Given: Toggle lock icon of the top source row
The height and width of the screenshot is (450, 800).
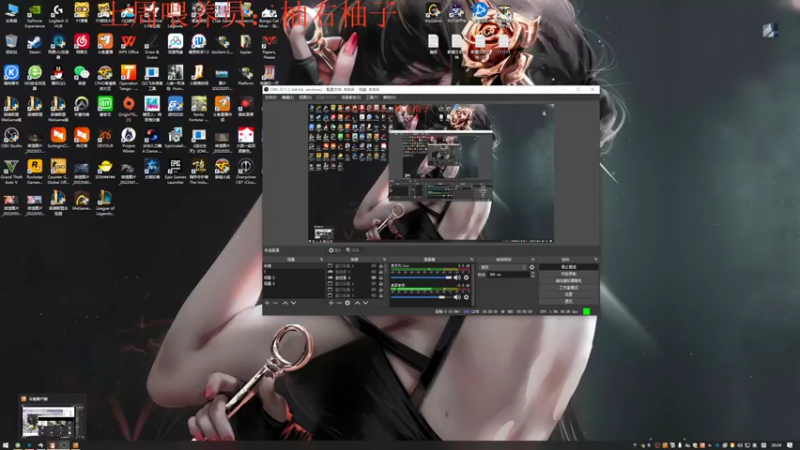Looking at the screenshot, I should [x=381, y=266].
